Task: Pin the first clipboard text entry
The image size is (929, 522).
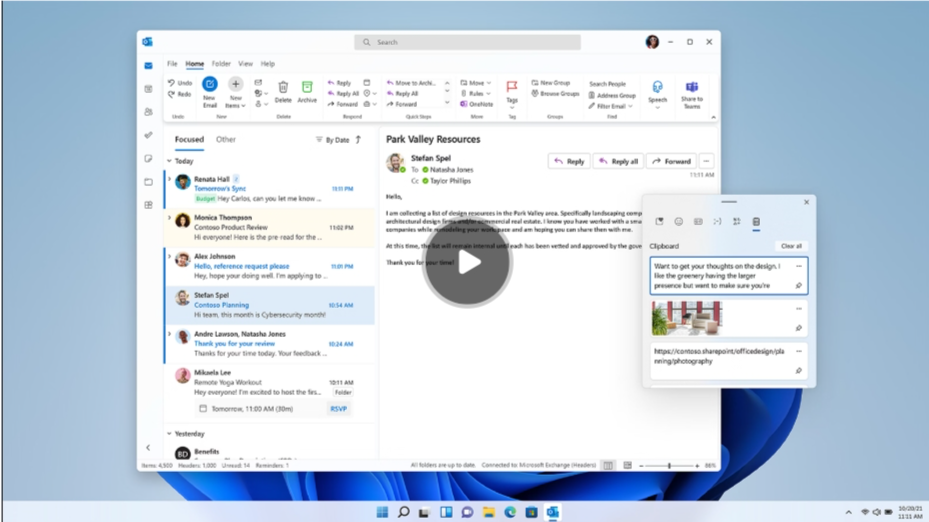Action: pyautogui.click(x=798, y=286)
